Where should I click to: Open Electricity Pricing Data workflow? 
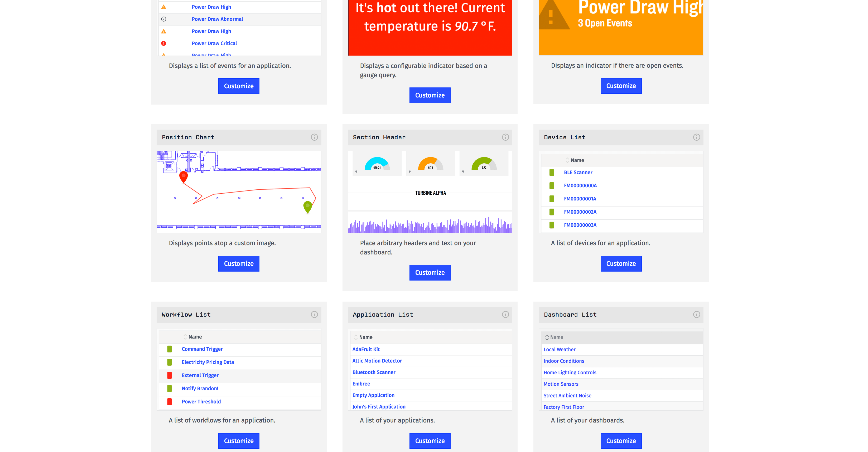pos(208,362)
